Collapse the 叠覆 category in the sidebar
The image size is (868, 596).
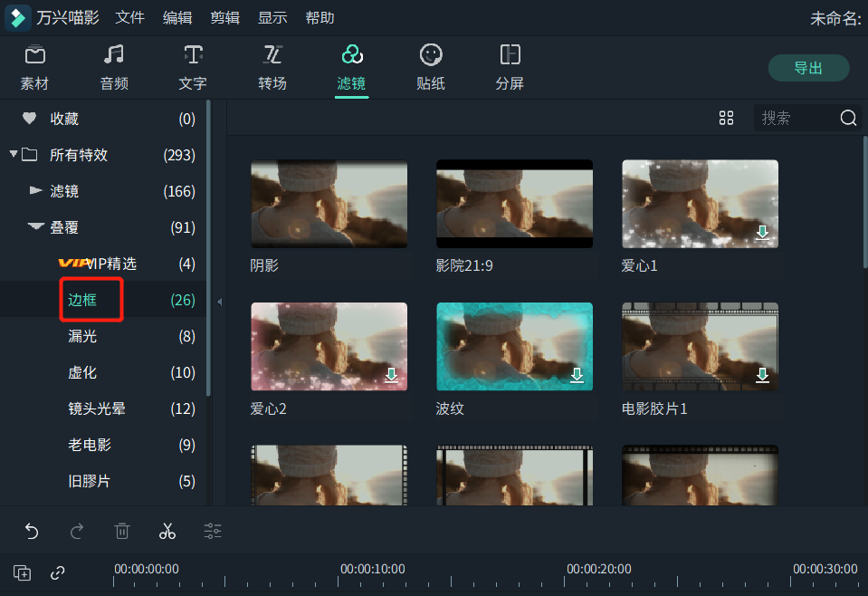coord(34,227)
